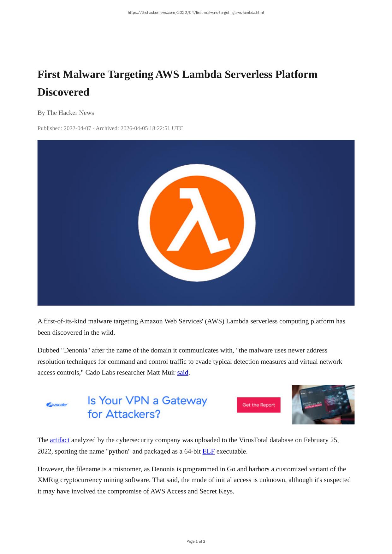Screen dimensions: 392x554
Task: Click the Zscaler logo in the ad
Action: (57, 405)
